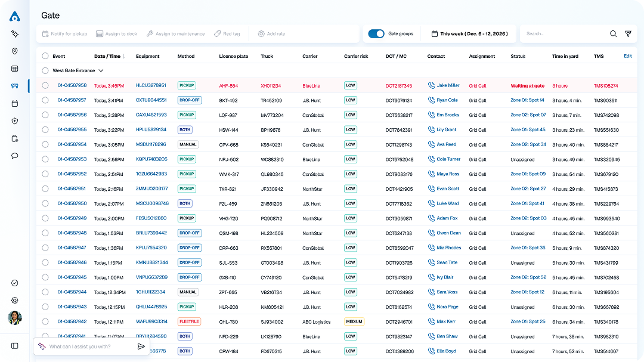
Task: Select the row checkbox for event 01-04587957
Action: pos(45,100)
